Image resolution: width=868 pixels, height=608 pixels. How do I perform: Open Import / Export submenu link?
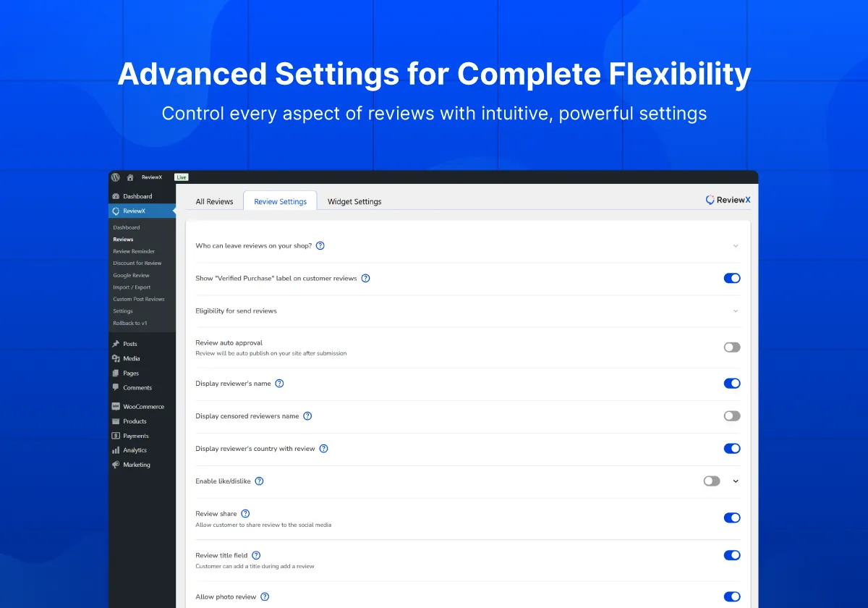132,287
